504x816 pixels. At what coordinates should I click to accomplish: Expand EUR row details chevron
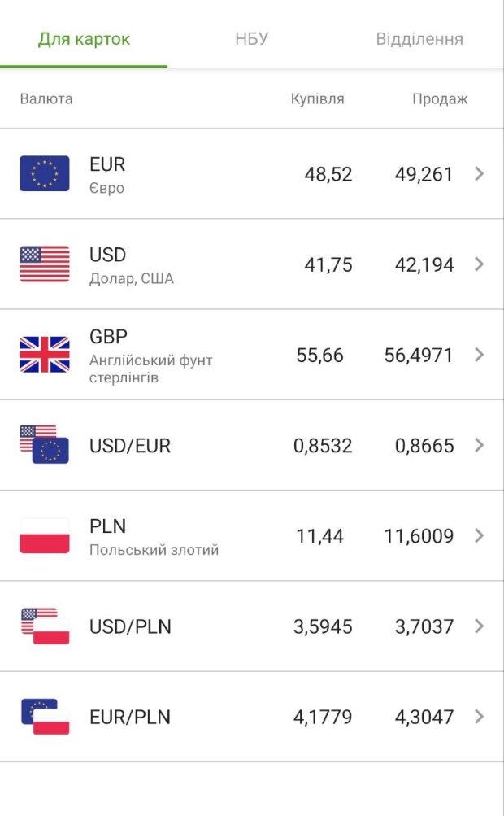(479, 173)
